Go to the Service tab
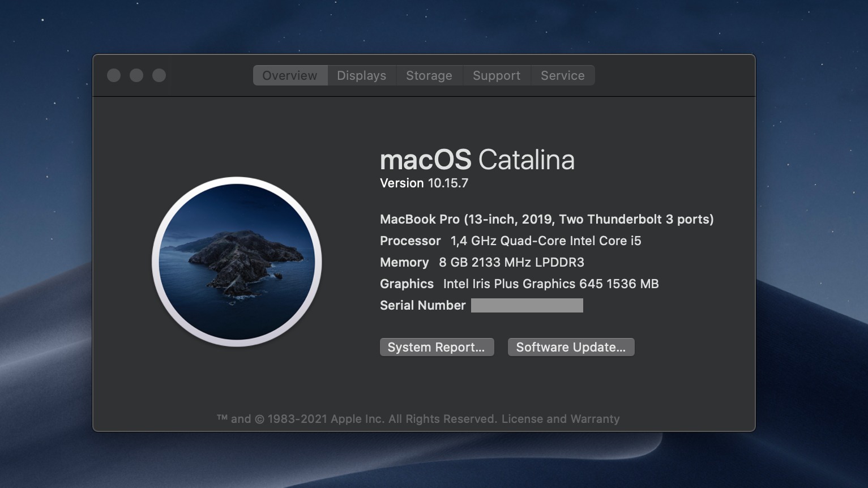The height and width of the screenshot is (488, 868). [x=563, y=75]
